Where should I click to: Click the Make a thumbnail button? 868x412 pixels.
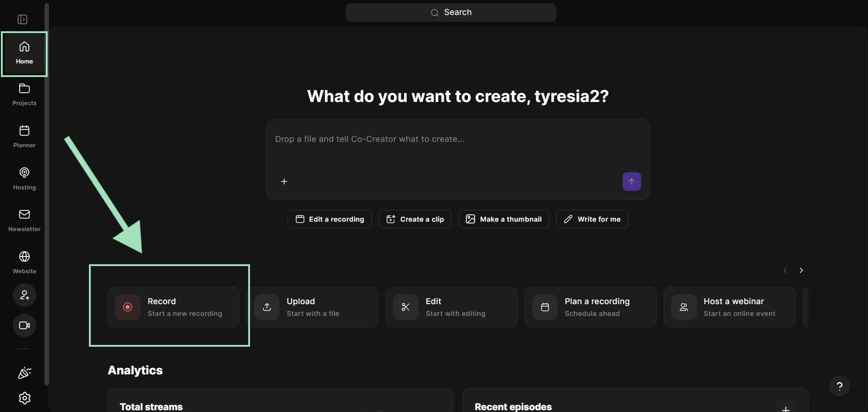(x=504, y=219)
